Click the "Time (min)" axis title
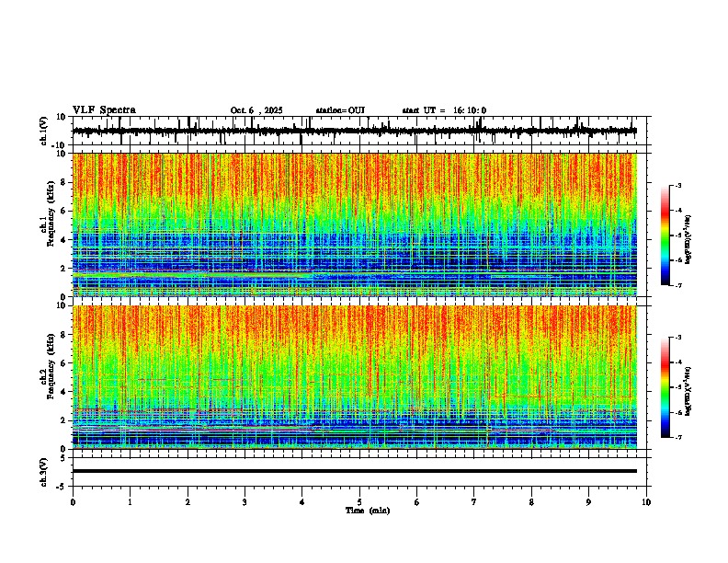The width and height of the screenshot is (728, 563). 368,511
